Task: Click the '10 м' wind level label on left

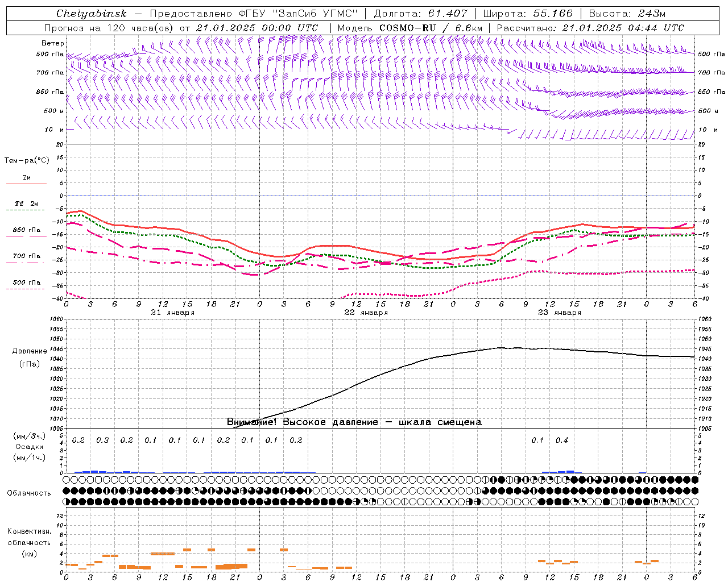Action: pyautogui.click(x=53, y=130)
